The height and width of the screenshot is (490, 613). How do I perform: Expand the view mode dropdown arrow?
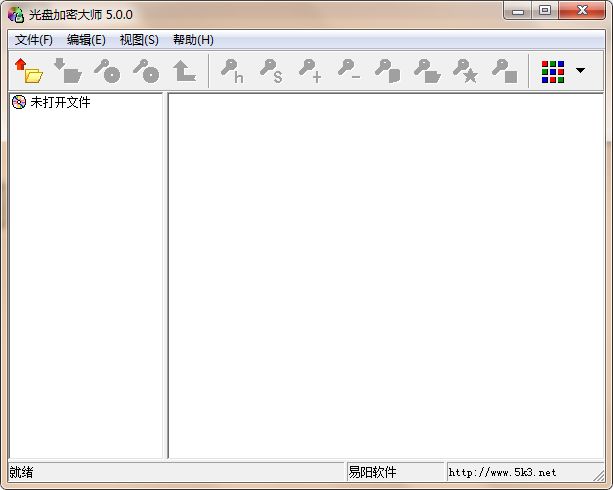point(580,71)
